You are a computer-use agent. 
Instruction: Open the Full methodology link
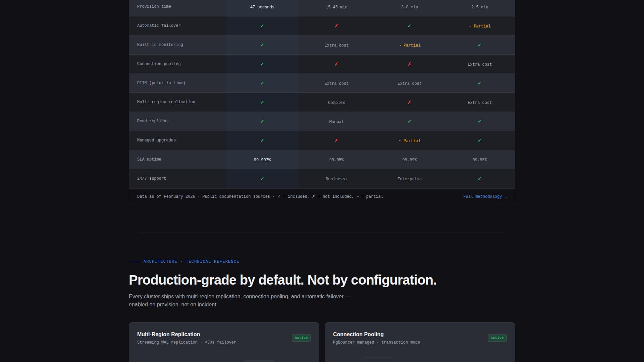click(x=485, y=197)
